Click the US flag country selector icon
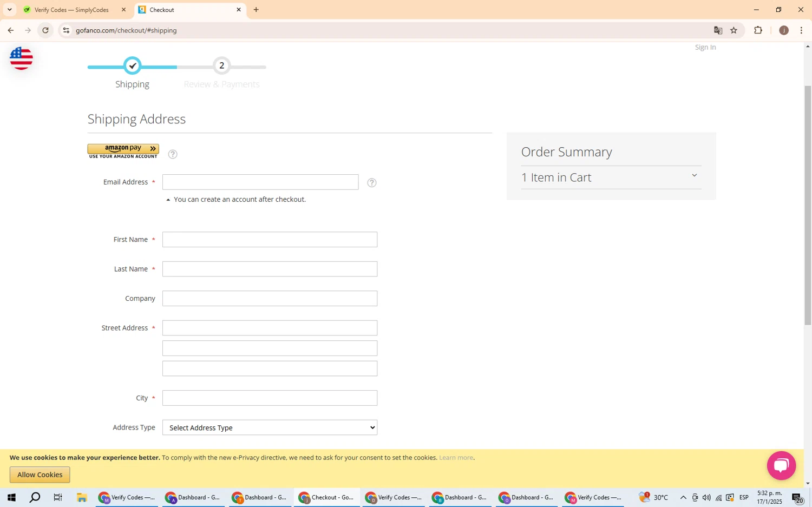 pyautogui.click(x=21, y=58)
